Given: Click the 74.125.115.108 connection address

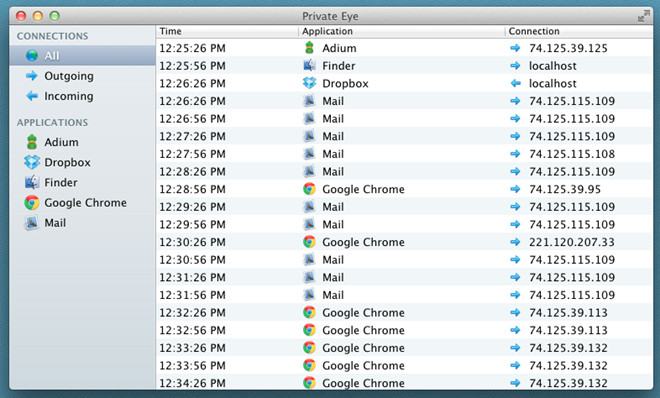Looking at the screenshot, I should (572, 154).
